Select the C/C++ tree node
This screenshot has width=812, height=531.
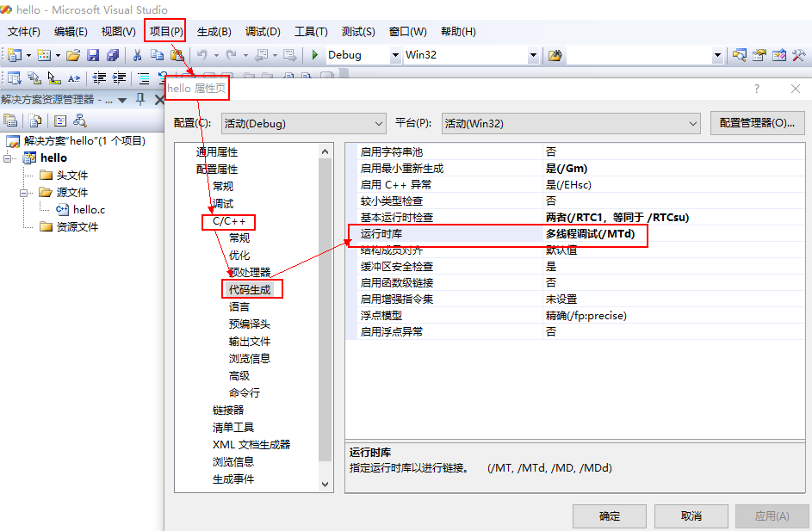pos(229,221)
